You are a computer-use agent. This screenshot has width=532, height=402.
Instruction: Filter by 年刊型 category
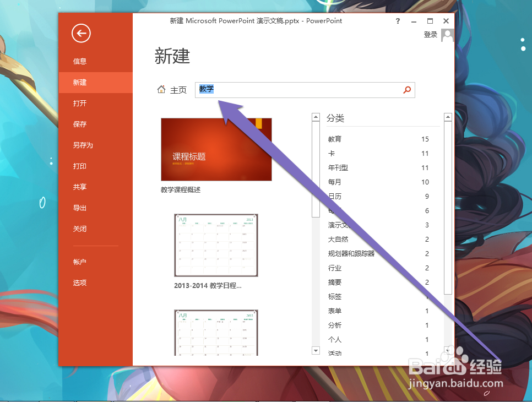tap(378, 168)
